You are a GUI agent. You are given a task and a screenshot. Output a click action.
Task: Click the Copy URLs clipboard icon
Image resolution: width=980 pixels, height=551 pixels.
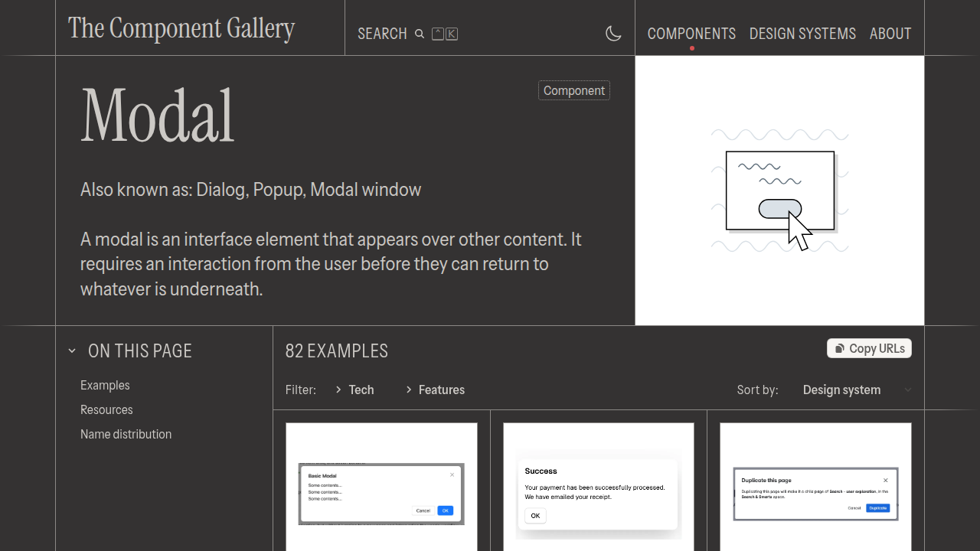click(840, 348)
